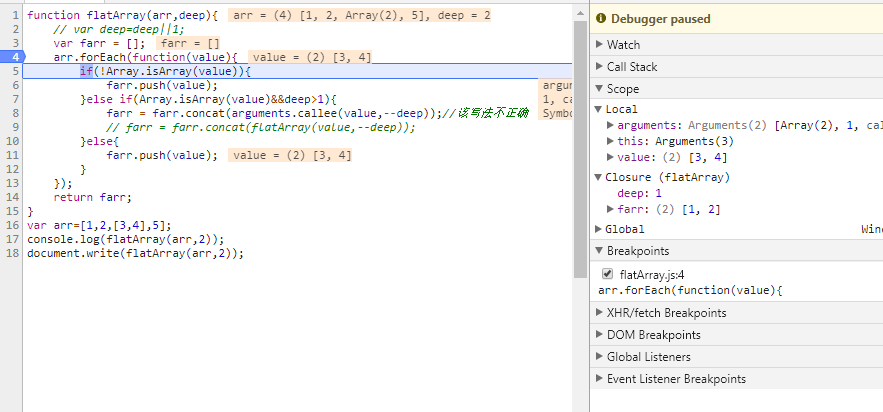Click 'return farr;' on line 14
The height and width of the screenshot is (412, 883).
pyautogui.click(x=92, y=198)
